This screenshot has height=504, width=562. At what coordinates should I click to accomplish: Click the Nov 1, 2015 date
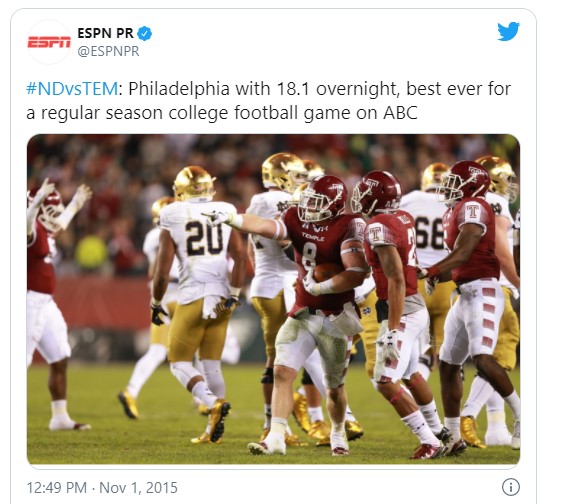coord(138,488)
